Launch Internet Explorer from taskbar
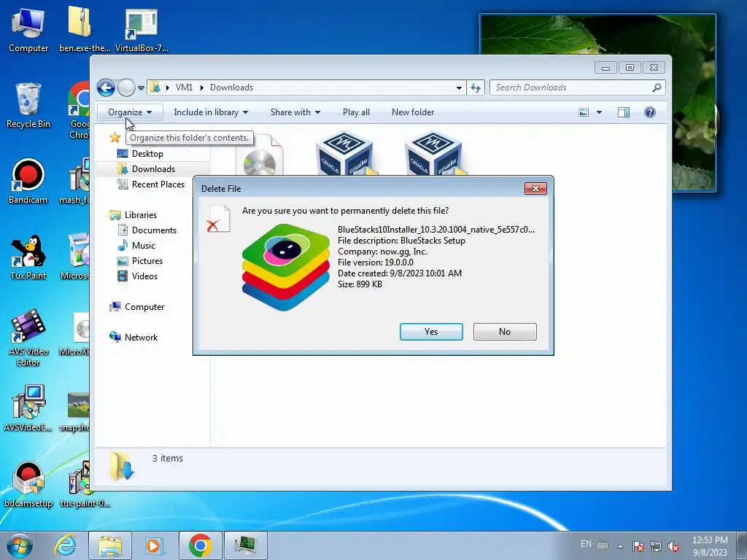Viewport: 747px width, 560px height. point(65,545)
